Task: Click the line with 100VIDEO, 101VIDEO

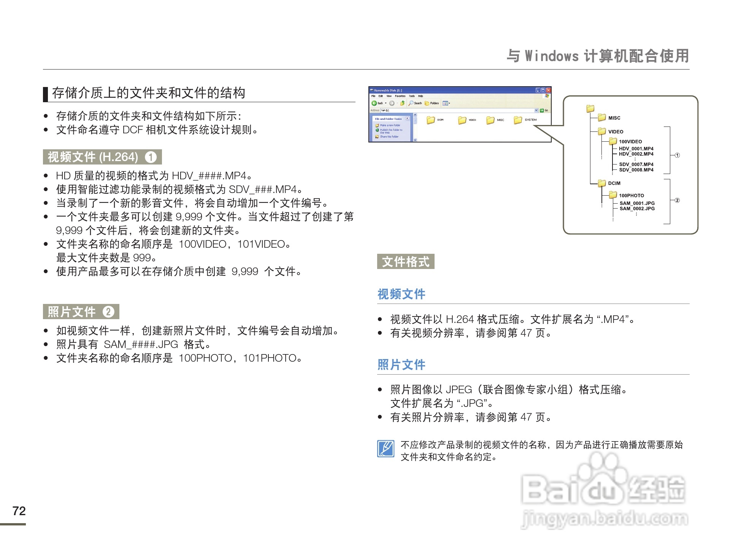Action: (174, 244)
